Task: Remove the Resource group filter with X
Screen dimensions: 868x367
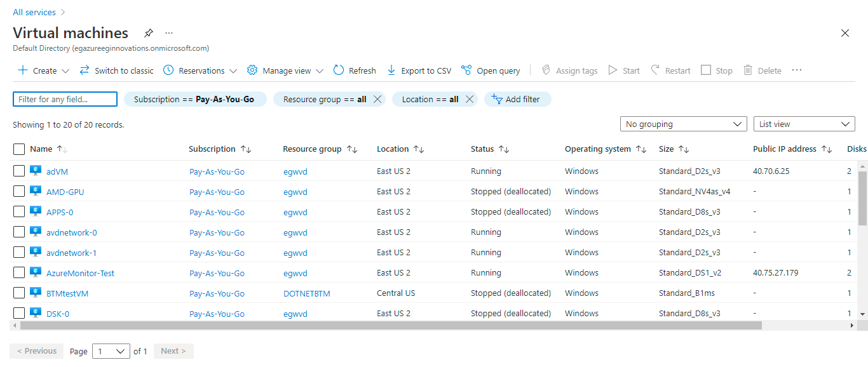Action: pyautogui.click(x=377, y=99)
